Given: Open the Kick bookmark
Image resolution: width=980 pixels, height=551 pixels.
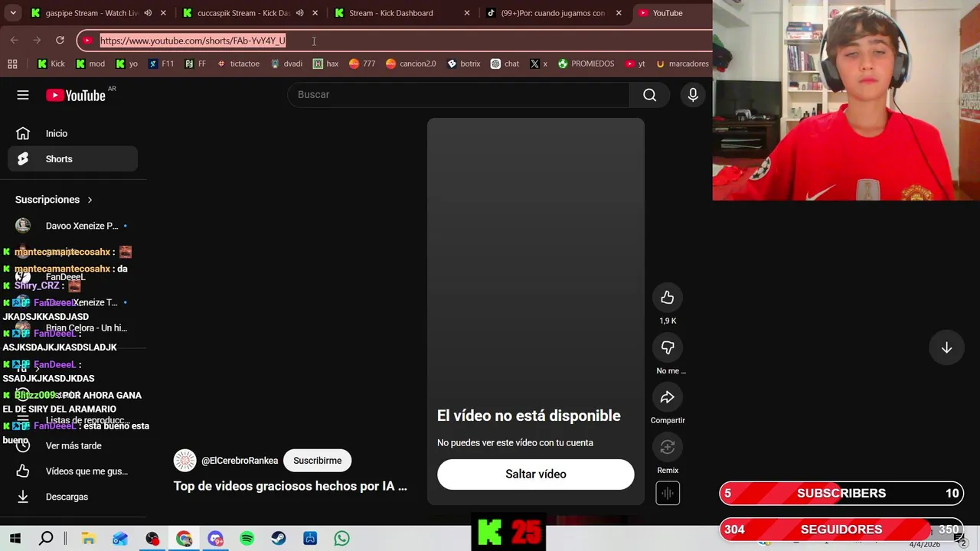Looking at the screenshot, I should (51, 64).
